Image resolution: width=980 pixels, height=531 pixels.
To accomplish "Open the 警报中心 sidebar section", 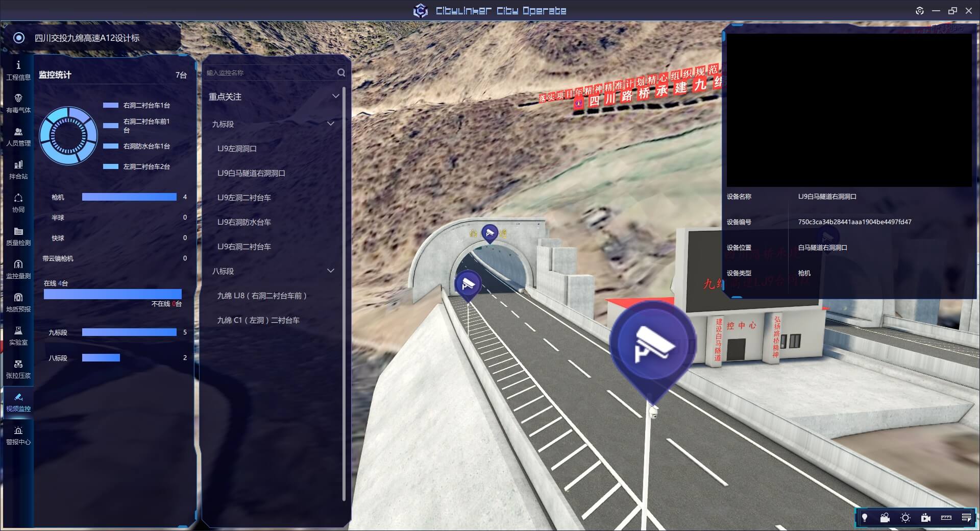I will pyautogui.click(x=18, y=436).
